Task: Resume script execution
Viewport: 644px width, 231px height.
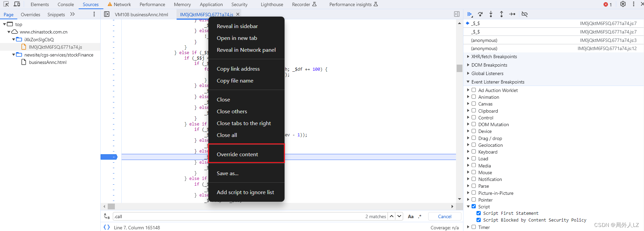Action: [x=470, y=14]
